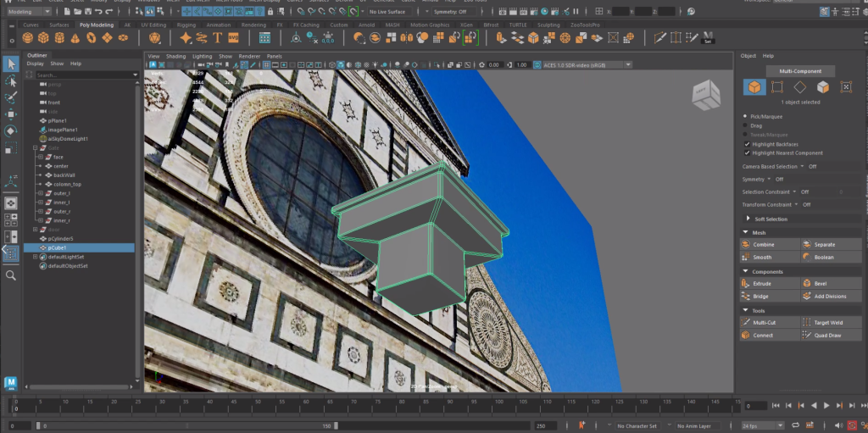Toggle lock selection padlock icon
This screenshot has height=433, width=868.
(x=270, y=12)
